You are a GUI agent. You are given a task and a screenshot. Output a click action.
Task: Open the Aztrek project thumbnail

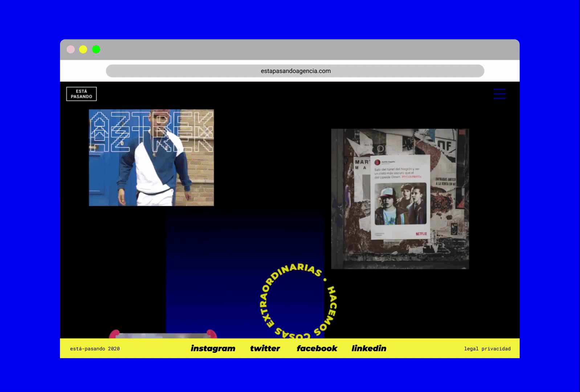[x=151, y=158]
